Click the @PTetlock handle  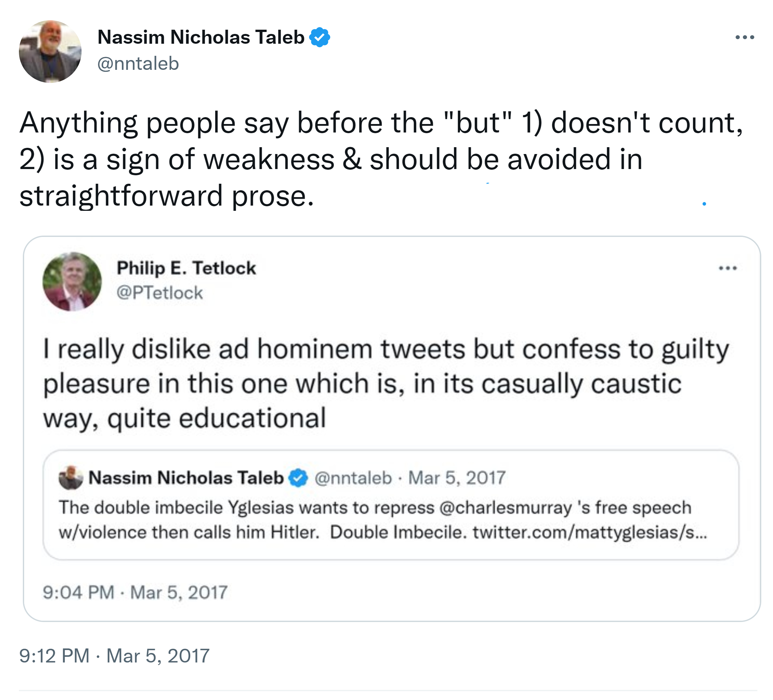[x=159, y=293]
